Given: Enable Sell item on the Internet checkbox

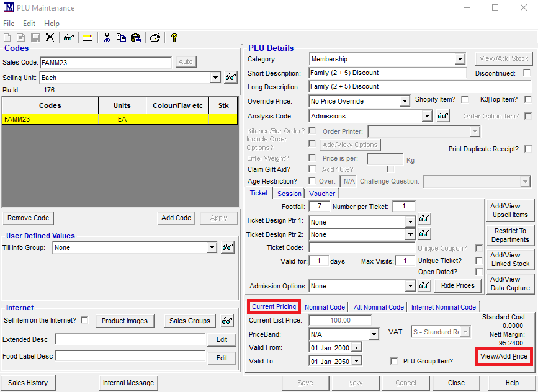Looking at the screenshot, I should tap(84, 320).
